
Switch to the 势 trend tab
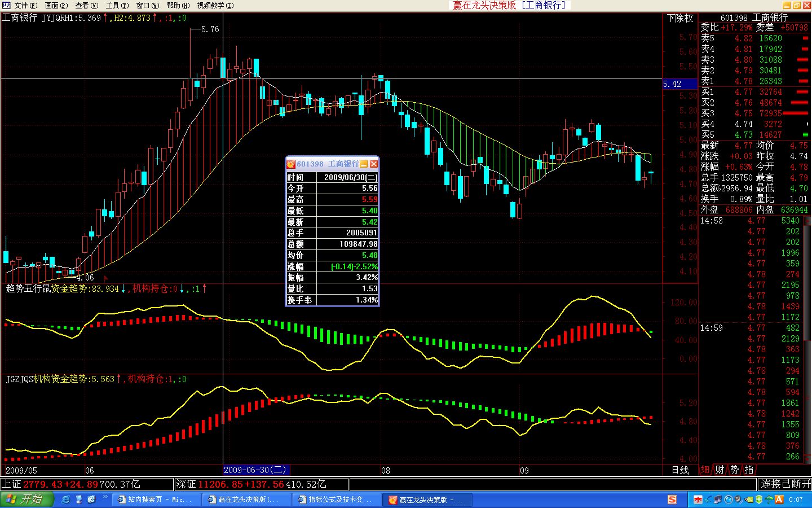click(734, 470)
